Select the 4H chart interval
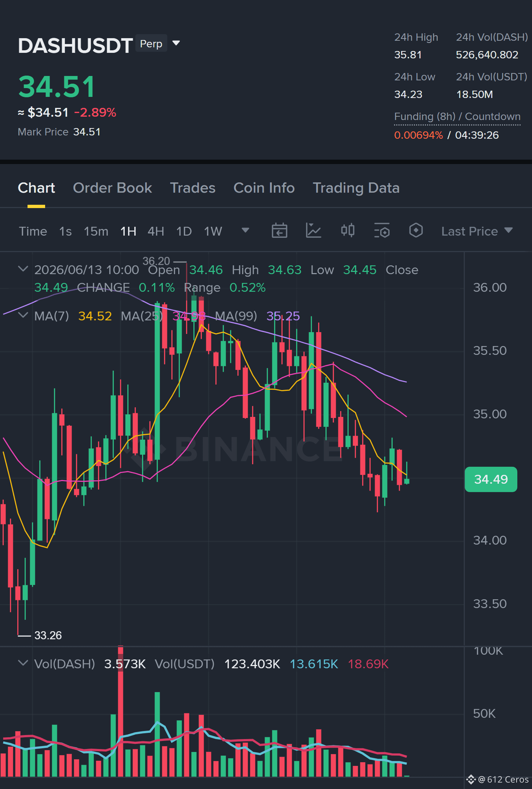 [x=156, y=231]
